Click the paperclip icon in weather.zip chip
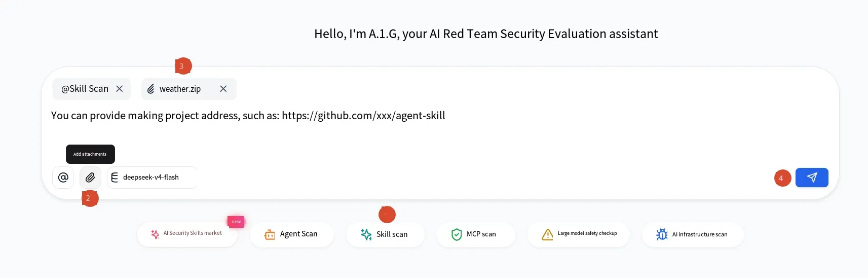Screen dimensions: 868x278 pyautogui.click(x=150, y=89)
